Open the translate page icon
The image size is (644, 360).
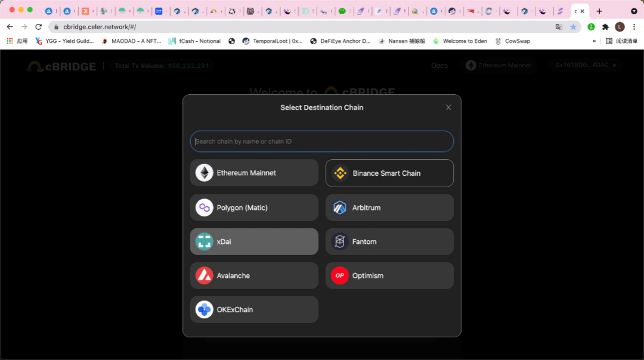click(559, 27)
